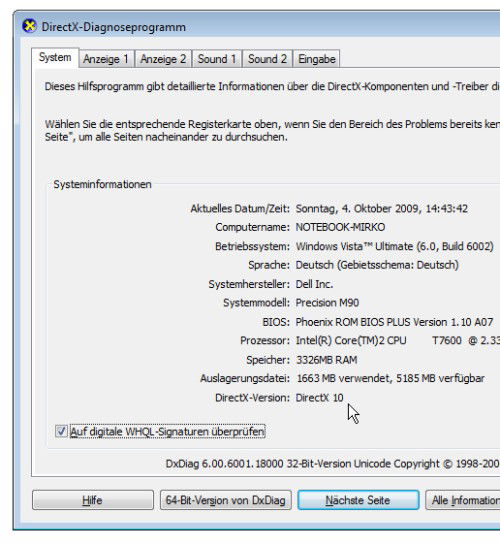
Task: Click the Alle Informationen button
Action: coord(463,500)
